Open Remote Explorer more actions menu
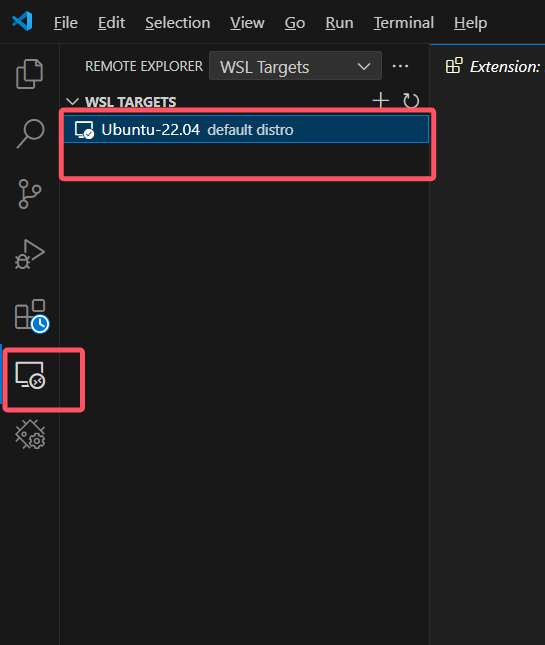The height and width of the screenshot is (645, 545). (x=400, y=66)
